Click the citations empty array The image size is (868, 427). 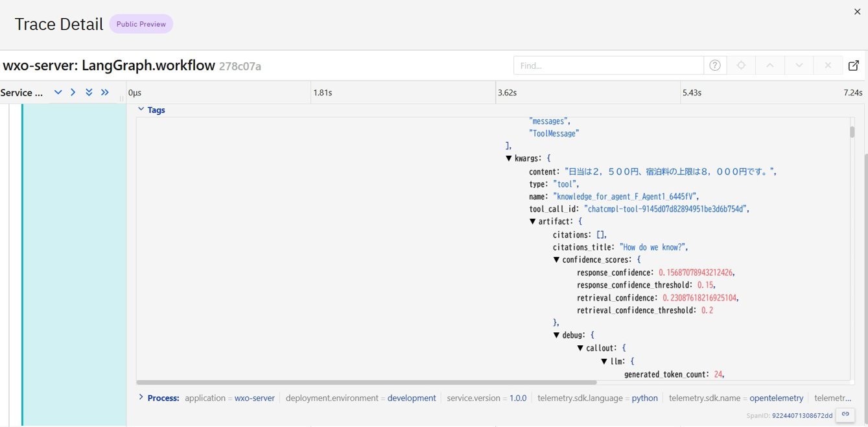[600, 235]
